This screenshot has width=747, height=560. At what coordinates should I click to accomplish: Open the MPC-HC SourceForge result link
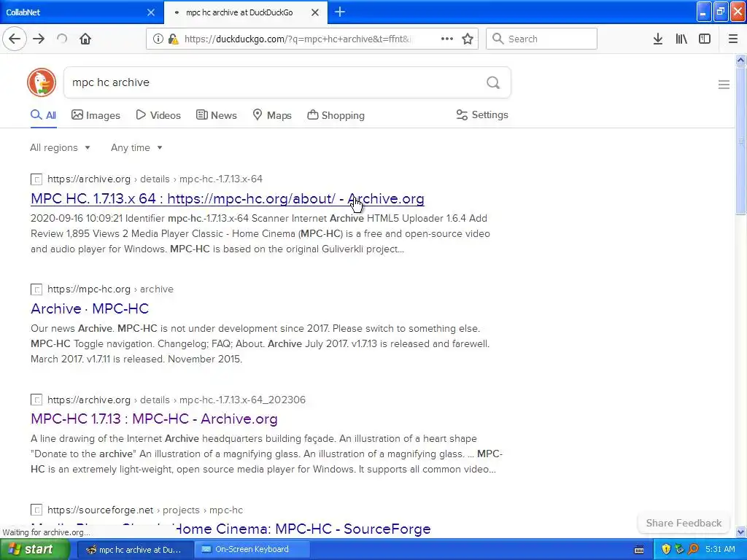231,529
